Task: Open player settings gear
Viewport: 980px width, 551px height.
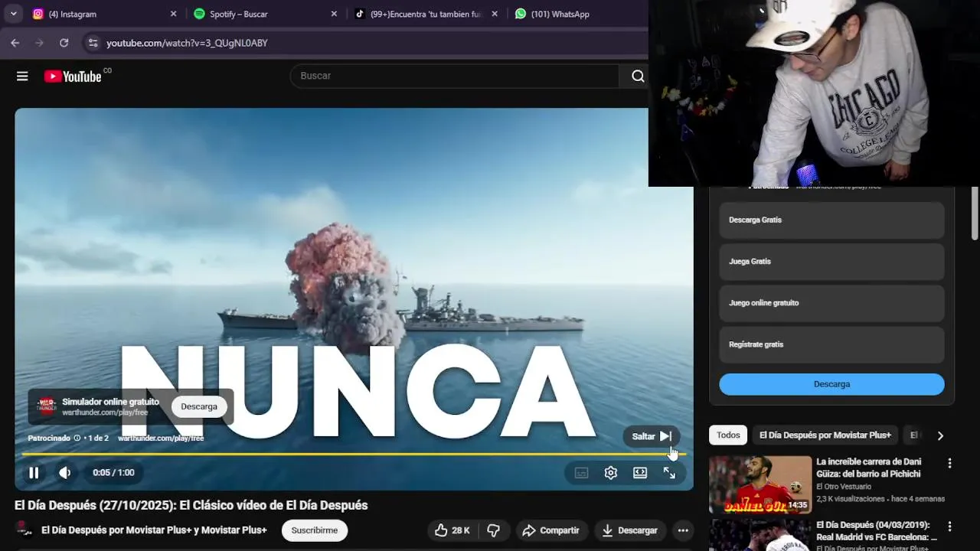Action: click(x=611, y=473)
